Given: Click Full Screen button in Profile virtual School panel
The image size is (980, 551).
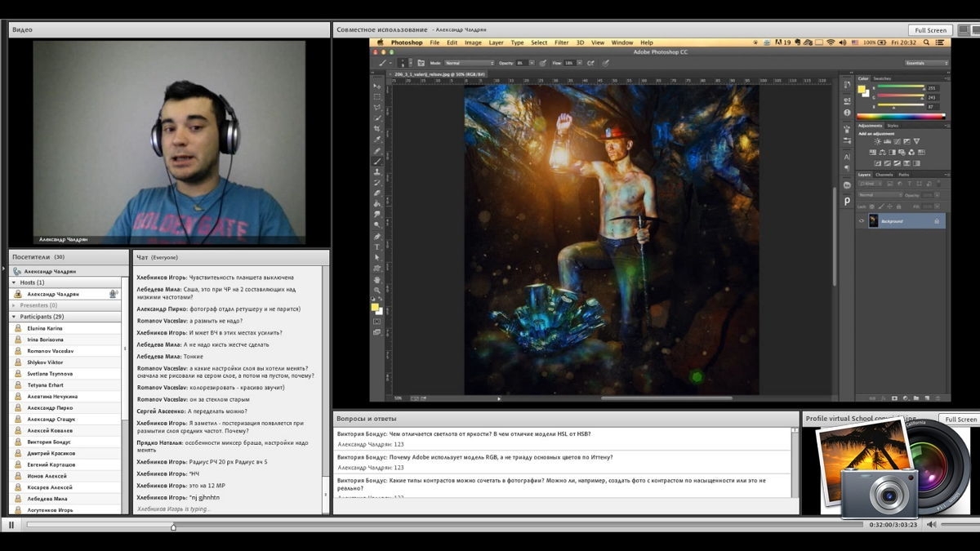Looking at the screenshot, I should [960, 419].
